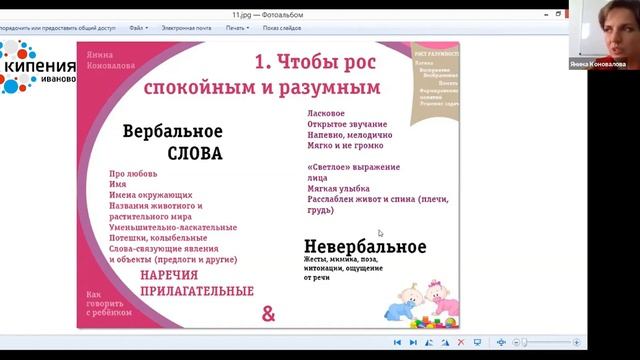The image size is (640, 360).
Task: Click the organize or share access option
Action: tap(58, 28)
